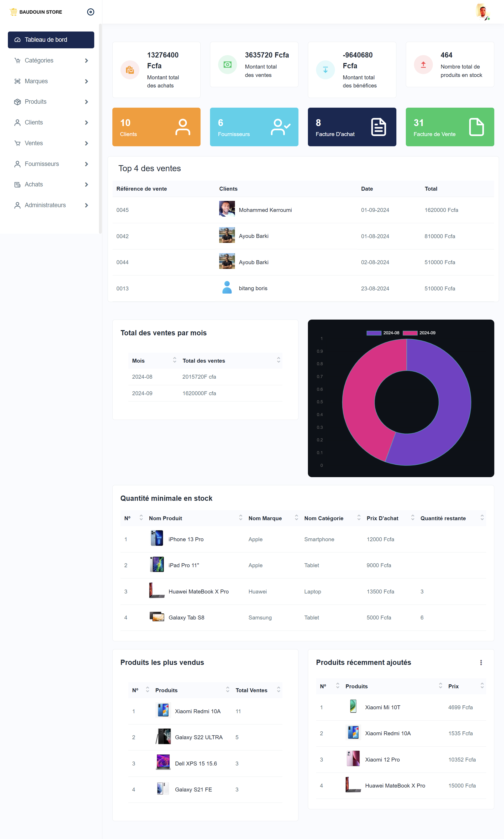
Task: Click the Dell XPS 15 15.6 image
Action: tap(163, 762)
